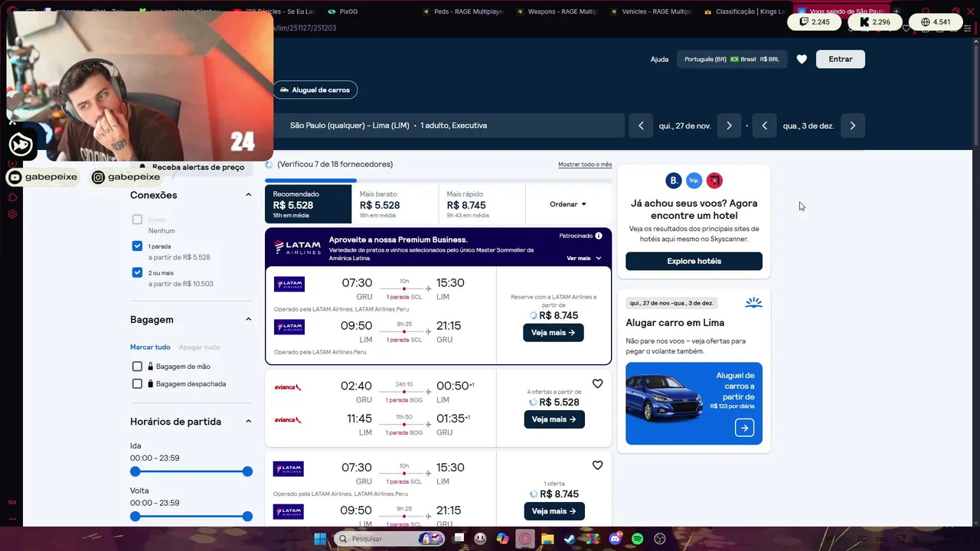Viewport: 980px width, 551px height.
Task: Expand Ver mais in LATAM banner
Action: tap(584, 258)
